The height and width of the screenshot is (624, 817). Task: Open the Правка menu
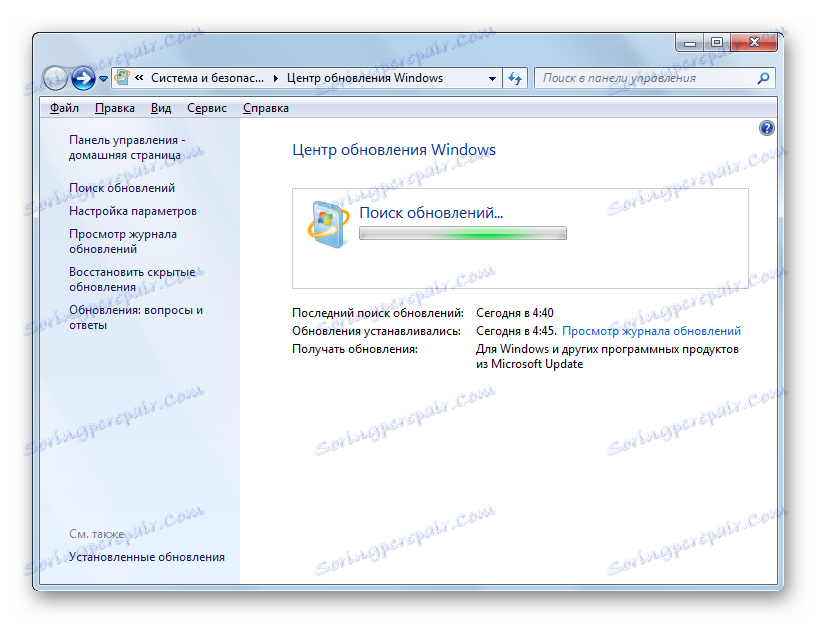pyautogui.click(x=115, y=108)
